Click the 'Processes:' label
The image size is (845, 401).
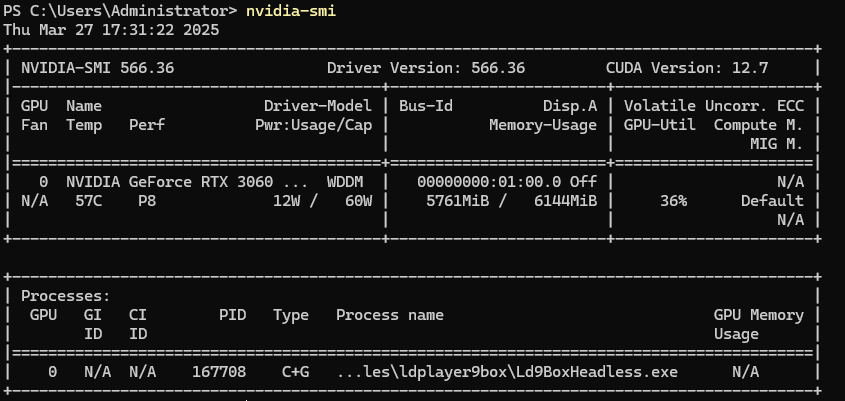tap(66, 296)
